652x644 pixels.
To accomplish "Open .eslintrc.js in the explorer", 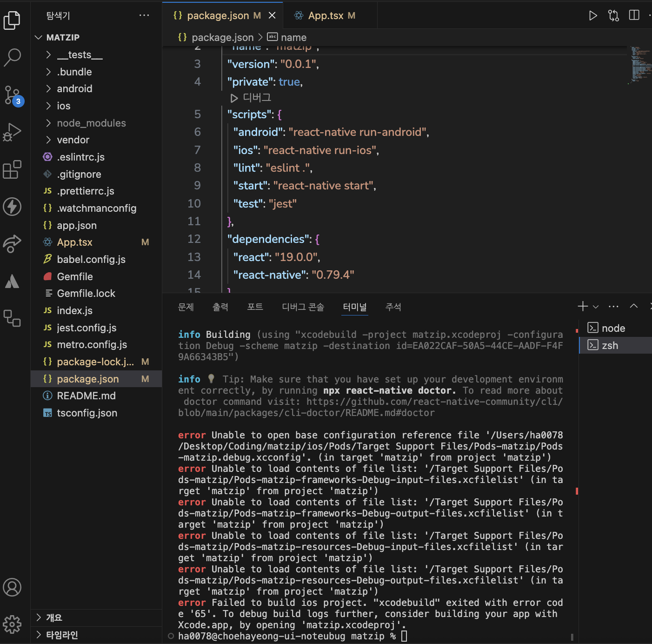I will point(96,157).
